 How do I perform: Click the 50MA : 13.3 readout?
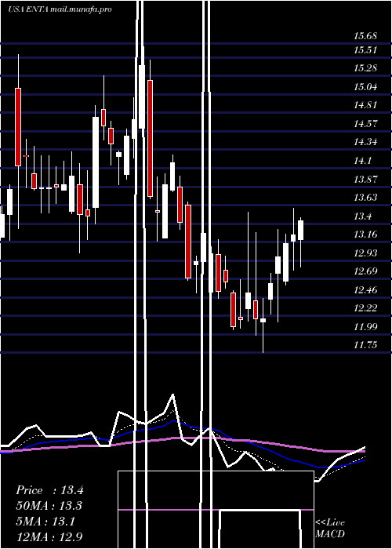49,506
